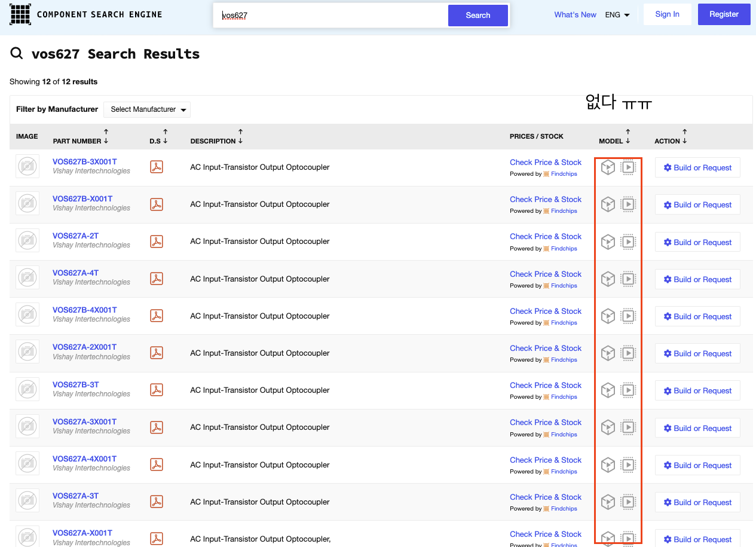Click the footprint chip icon for VOS627A-2X001T
Viewport: 756px width, 547px height.
628,353
